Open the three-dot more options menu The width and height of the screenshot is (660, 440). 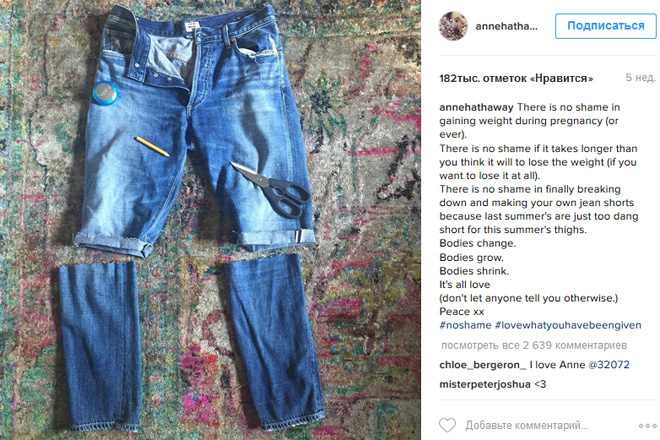[647, 426]
